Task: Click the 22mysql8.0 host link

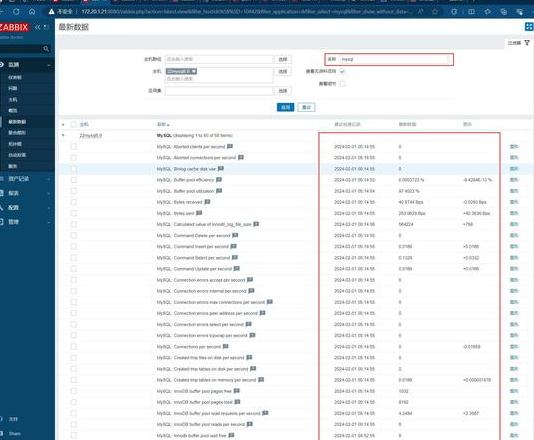Action: [x=91, y=136]
